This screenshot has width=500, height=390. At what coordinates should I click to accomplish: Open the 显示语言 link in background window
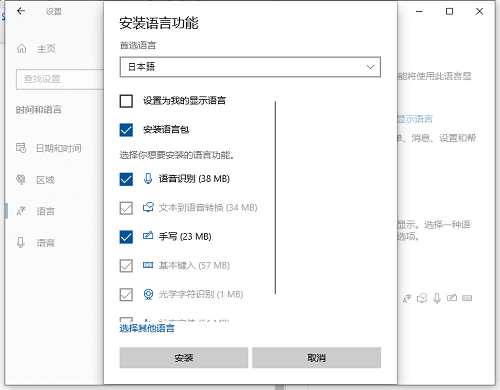point(415,119)
